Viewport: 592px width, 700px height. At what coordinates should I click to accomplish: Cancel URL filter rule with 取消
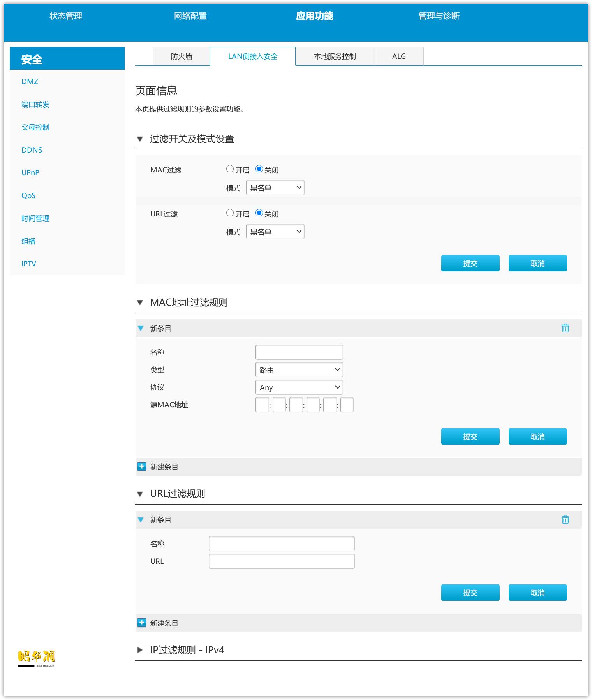(x=538, y=593)
